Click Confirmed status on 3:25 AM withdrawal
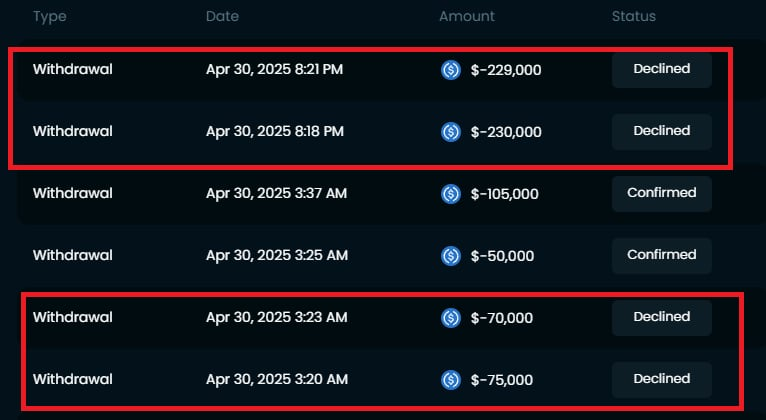Screen dimensions: 766x420 661,255
